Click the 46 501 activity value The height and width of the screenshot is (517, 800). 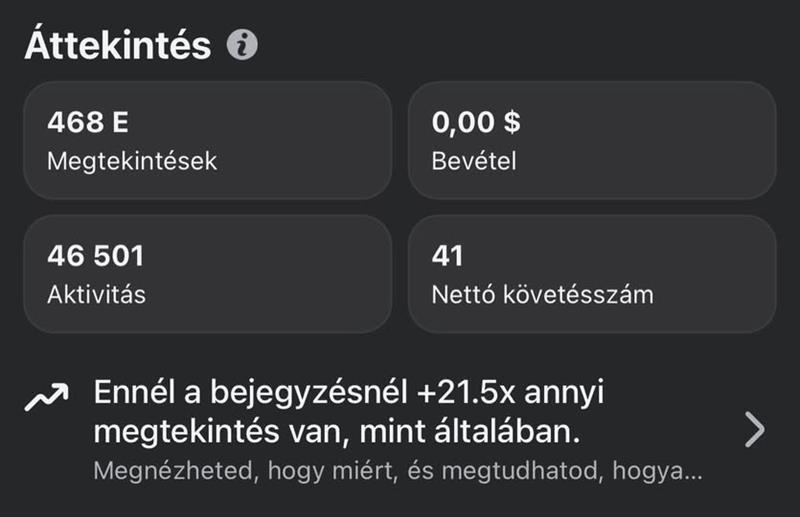coord(96,257)
